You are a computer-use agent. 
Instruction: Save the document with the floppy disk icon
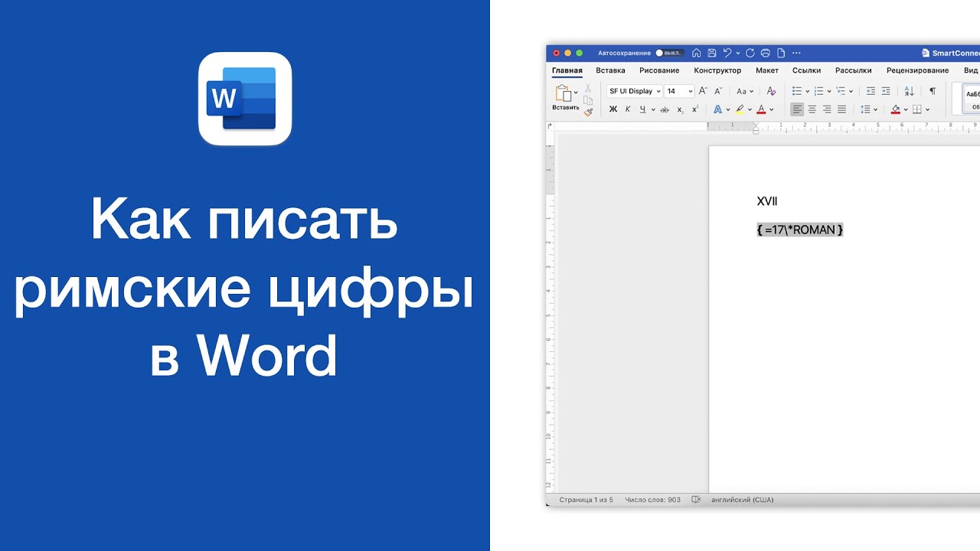pos(712,53)
